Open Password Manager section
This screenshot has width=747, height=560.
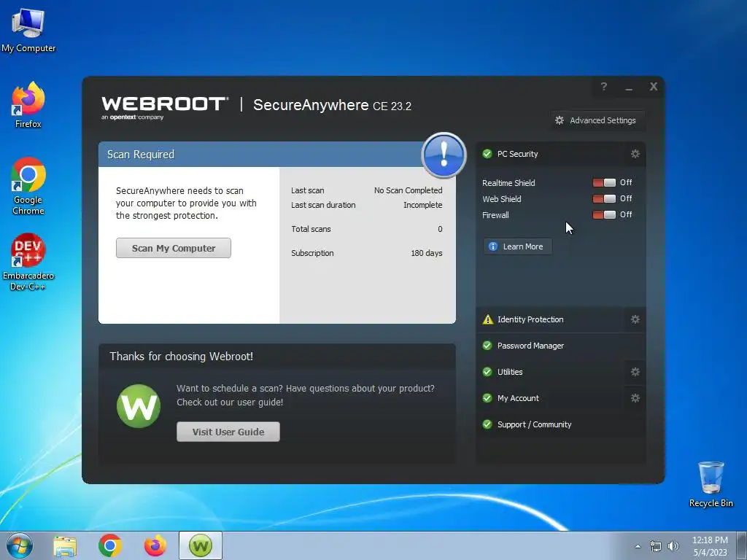[x=561, y=346]
